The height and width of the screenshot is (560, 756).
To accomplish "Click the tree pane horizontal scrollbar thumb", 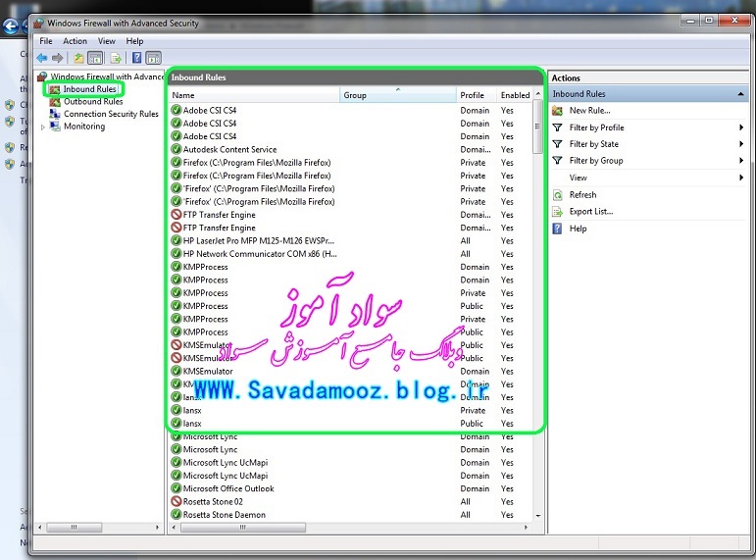I will point(74,528).
